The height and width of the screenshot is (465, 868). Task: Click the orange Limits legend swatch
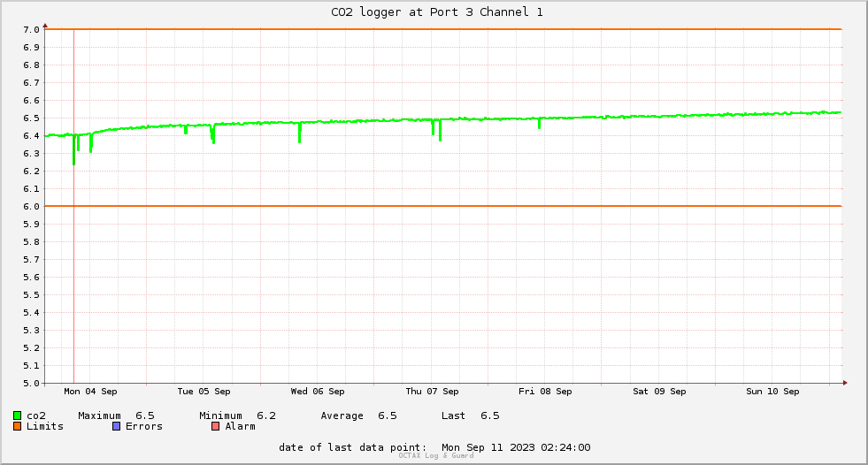point(17,426)
